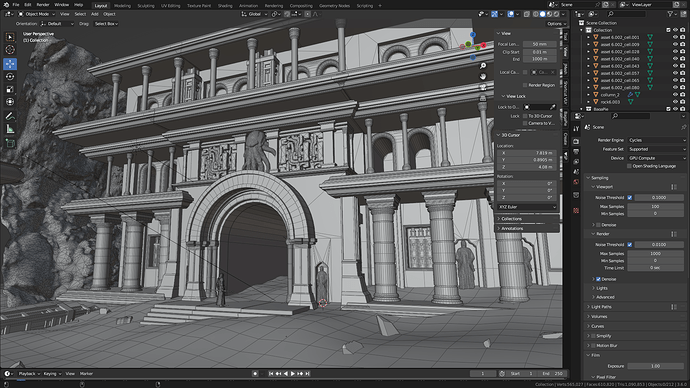Collapse the Sampling panel header

[600, 178]
